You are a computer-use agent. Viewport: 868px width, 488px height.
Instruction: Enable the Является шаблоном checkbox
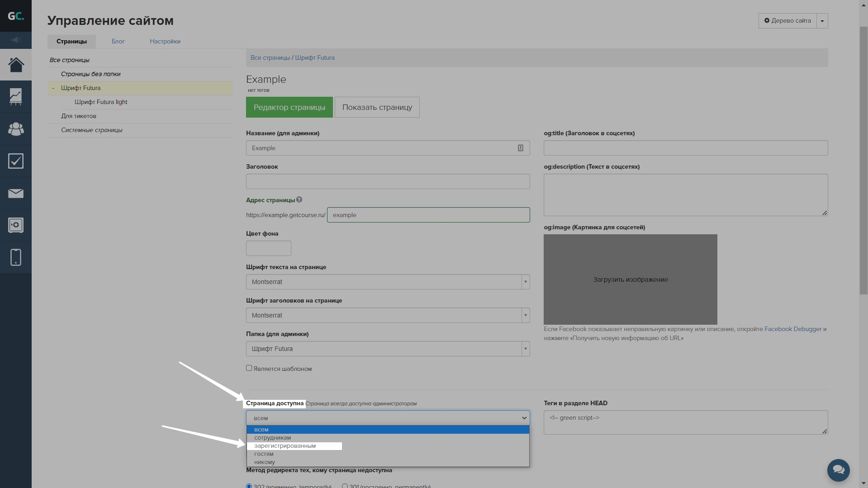point(249,368)
